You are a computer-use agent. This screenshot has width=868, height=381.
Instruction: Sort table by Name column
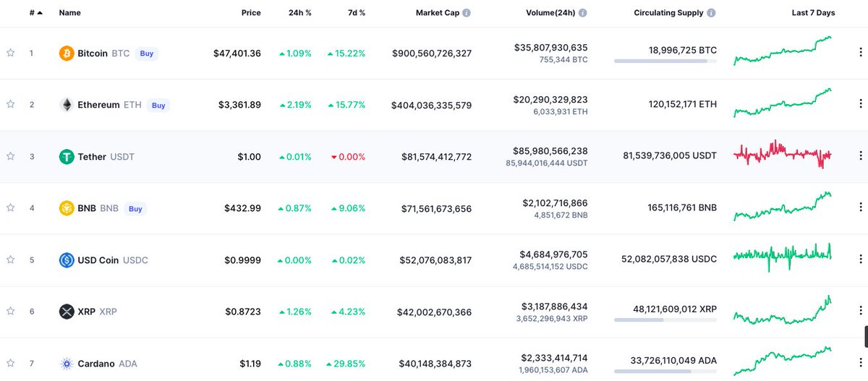pos(70,13)
